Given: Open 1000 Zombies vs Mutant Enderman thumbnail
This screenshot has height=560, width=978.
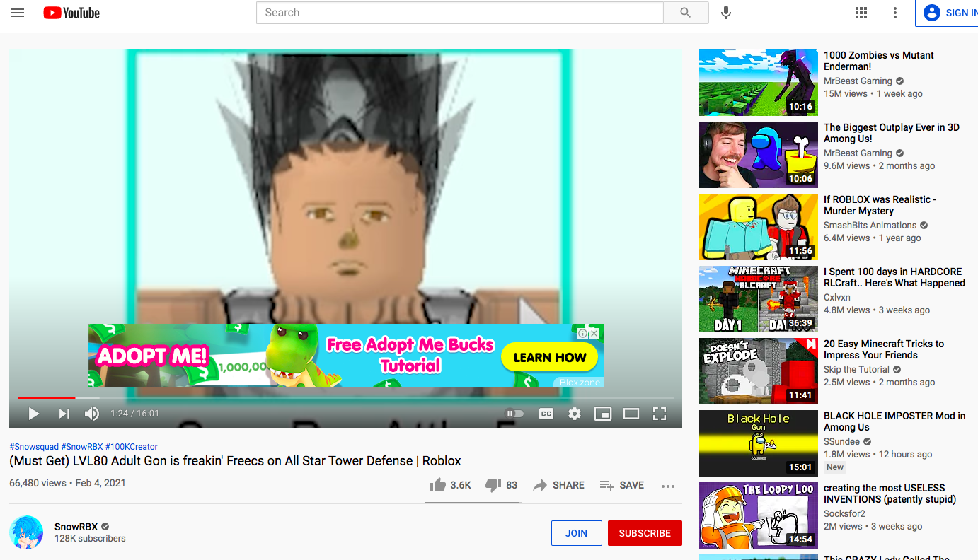Looking at the screenshot, I should [759, 83].
